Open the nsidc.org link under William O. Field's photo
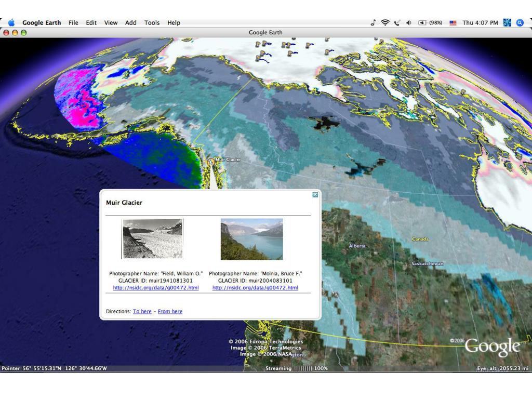The width and height of the screenshot is (532, 399). (x=156, y=288)
